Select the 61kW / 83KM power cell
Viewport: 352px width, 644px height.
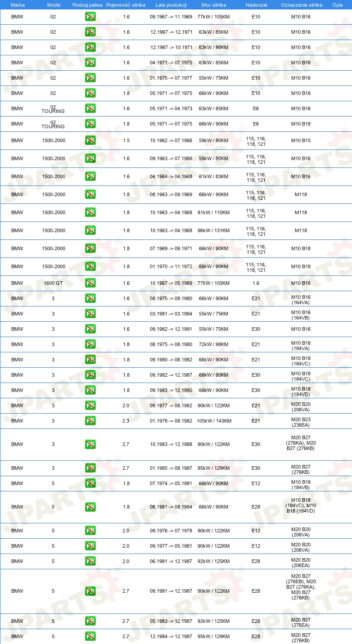(x=213, y=176)
